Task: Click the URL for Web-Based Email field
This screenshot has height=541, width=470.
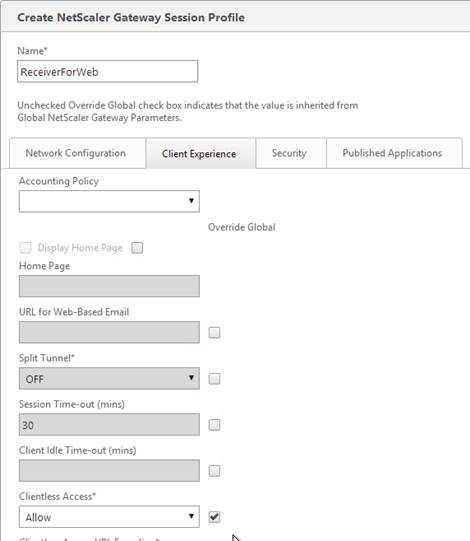Action: point(109,332)
